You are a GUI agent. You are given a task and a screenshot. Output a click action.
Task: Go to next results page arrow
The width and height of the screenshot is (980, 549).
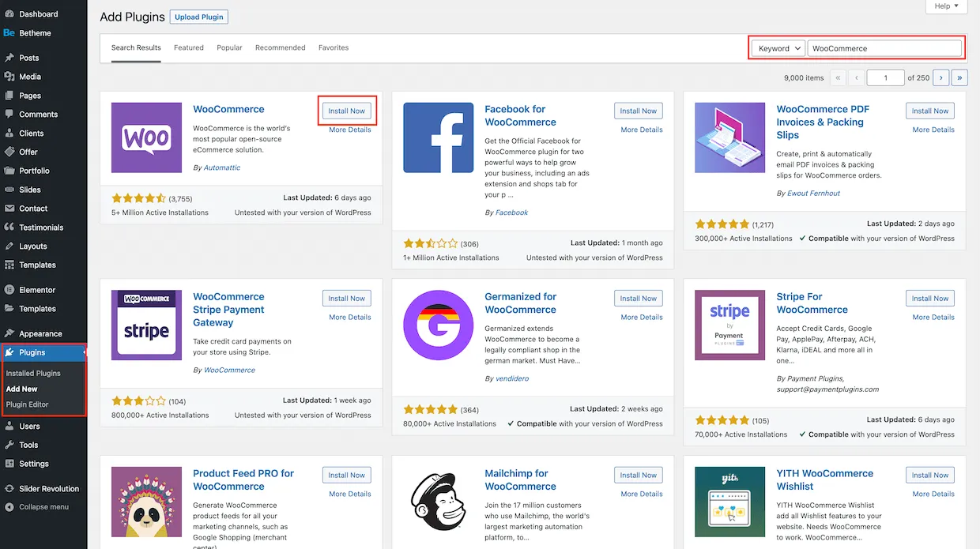click(x=940, y=77)
